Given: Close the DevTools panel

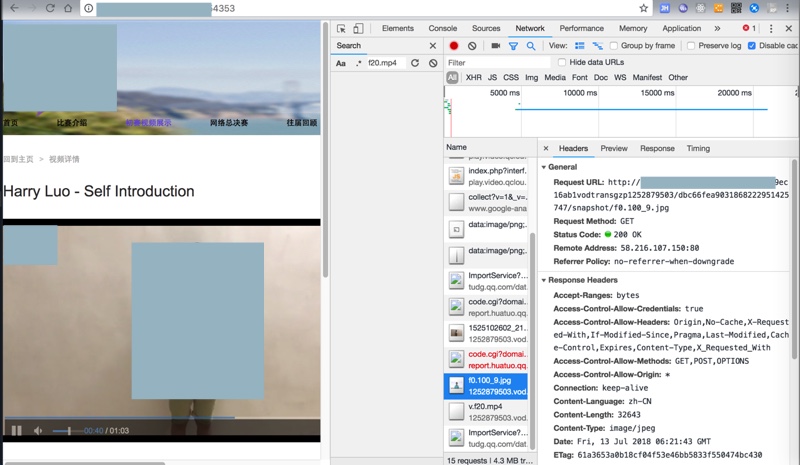Looking at the screenshot, I should [x=788, y=29].
